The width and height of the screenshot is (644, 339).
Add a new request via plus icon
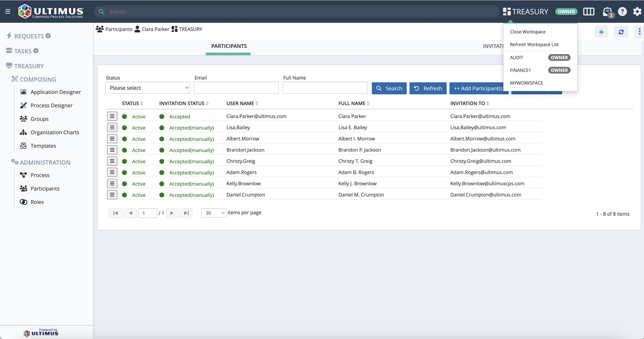[x=48, y=36]
